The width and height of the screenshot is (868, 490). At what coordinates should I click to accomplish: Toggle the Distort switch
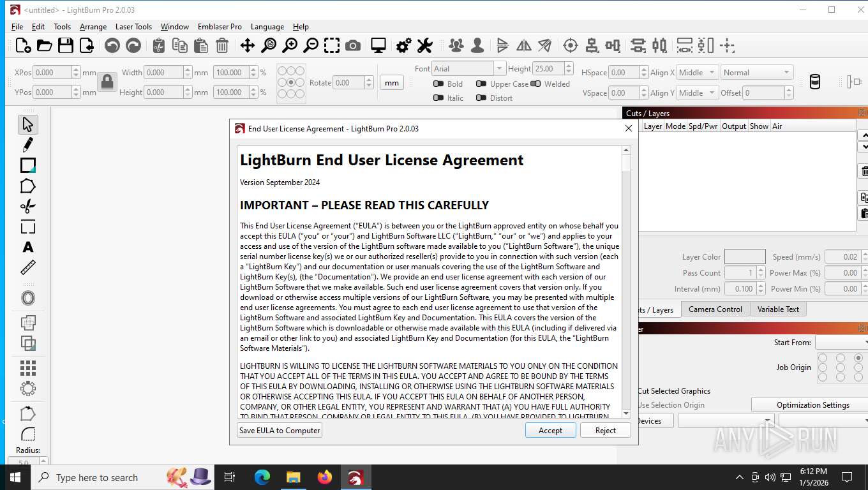tap(481, 98)
